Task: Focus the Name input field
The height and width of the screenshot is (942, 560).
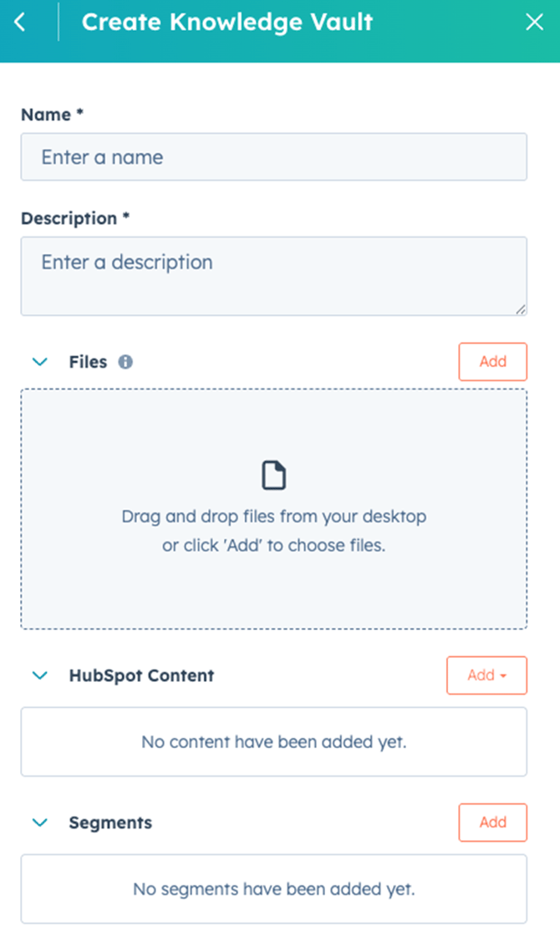Action: (x=274, y=157)
